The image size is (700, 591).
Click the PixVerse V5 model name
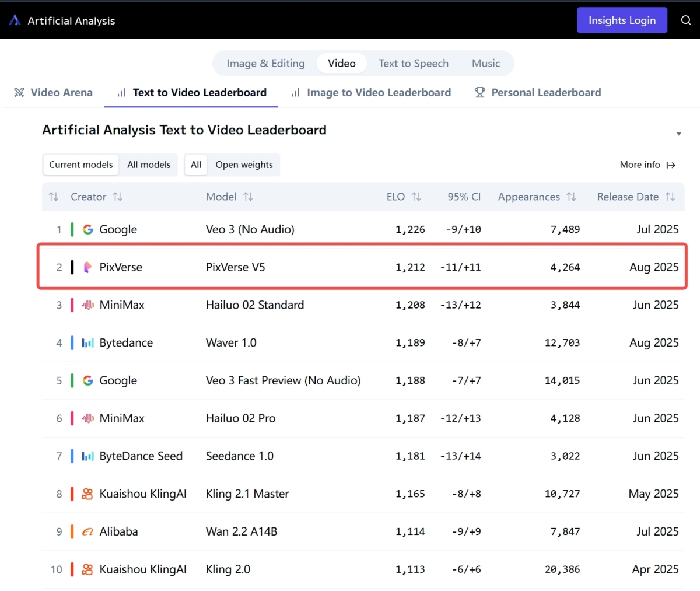coord(236,267)
